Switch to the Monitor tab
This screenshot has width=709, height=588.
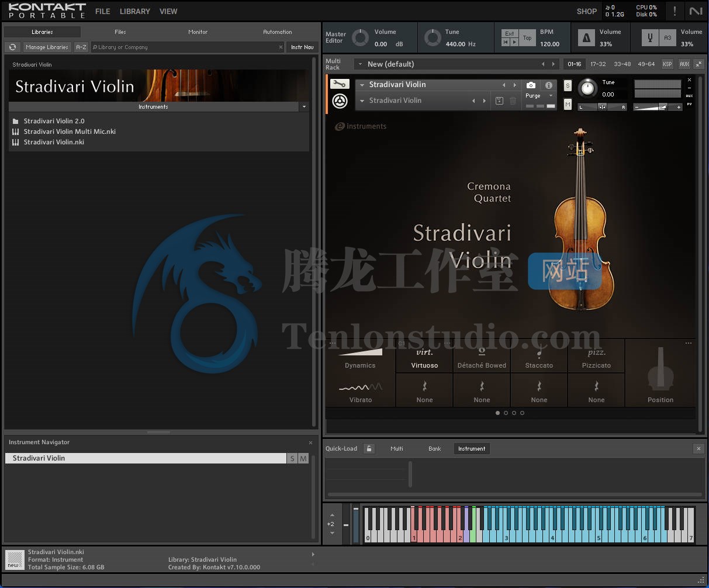pyautogui.click(x=198, y=32)
